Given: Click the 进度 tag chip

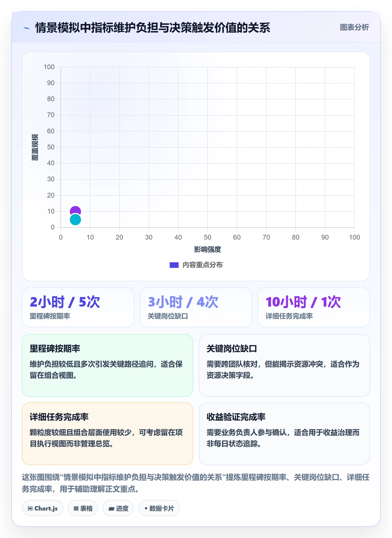Looking at the screenshot, I should click(118, 508).
